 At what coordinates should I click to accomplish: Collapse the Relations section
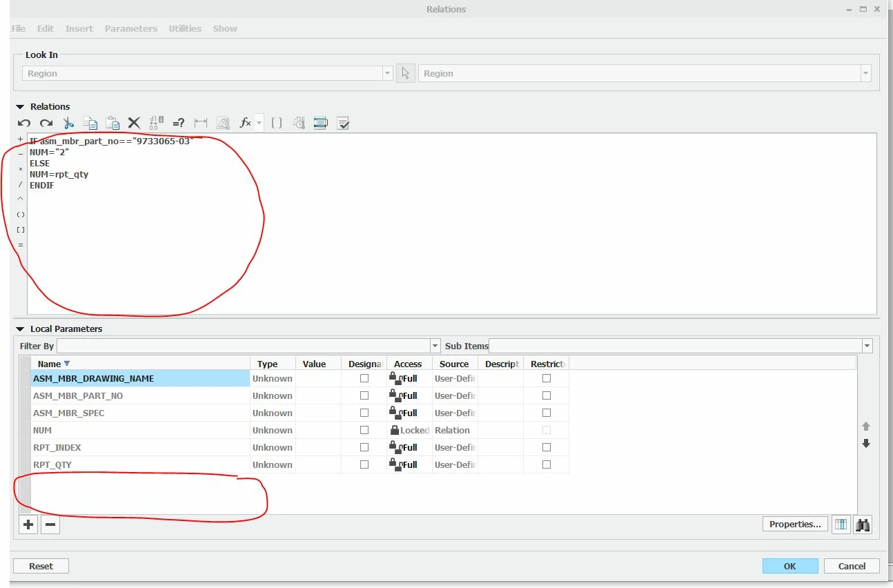tap(20, 107)
